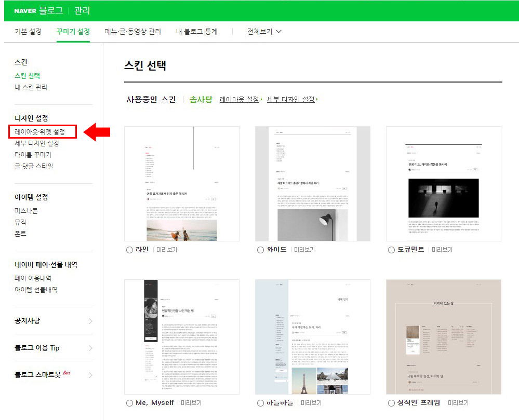Click the 라인 skin thumbnail
Image resolution: width=519 pixels, height=420 pixels.
coord(182,184)
